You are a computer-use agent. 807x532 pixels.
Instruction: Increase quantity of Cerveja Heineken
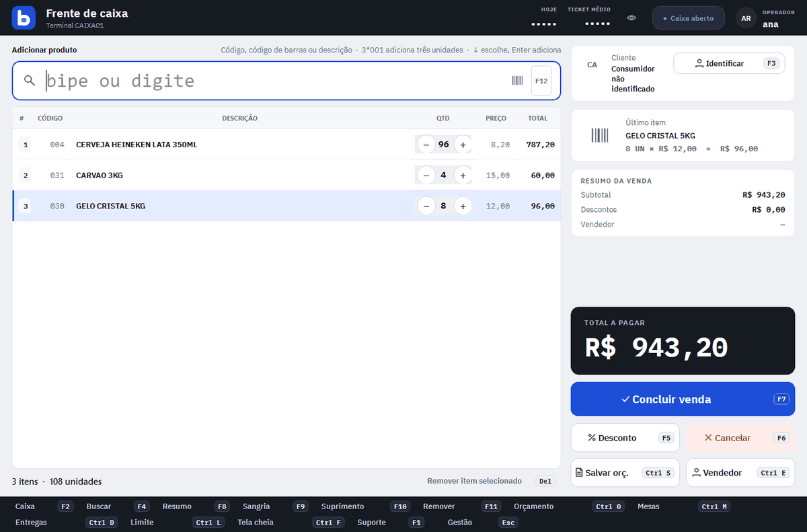pyautogui.click(x=463, y=145)
